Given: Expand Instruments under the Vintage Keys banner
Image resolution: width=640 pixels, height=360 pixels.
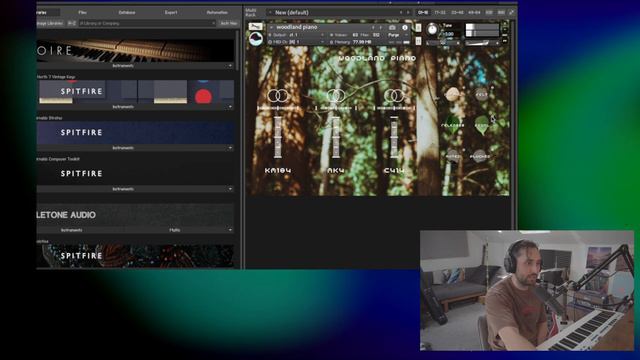Looking at the screenshot, I should (x=135, y=107).
